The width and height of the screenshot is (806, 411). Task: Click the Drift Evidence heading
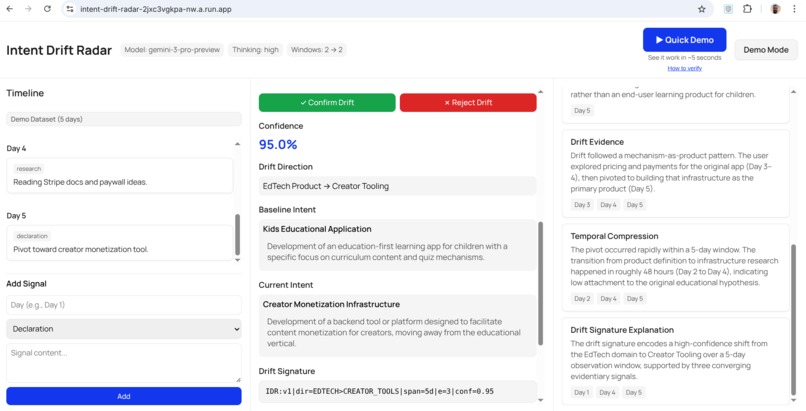[x=597, y=142]
